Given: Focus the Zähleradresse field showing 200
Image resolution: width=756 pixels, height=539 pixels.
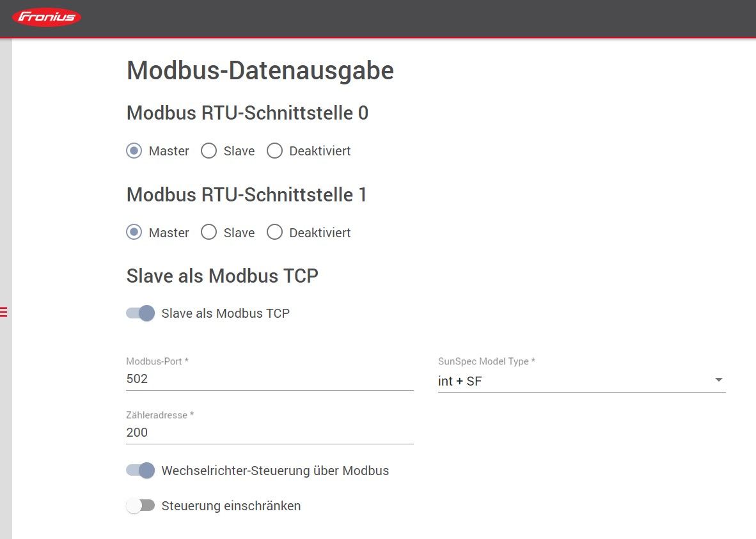Looking at the screenshot, I should coord(269,433).
